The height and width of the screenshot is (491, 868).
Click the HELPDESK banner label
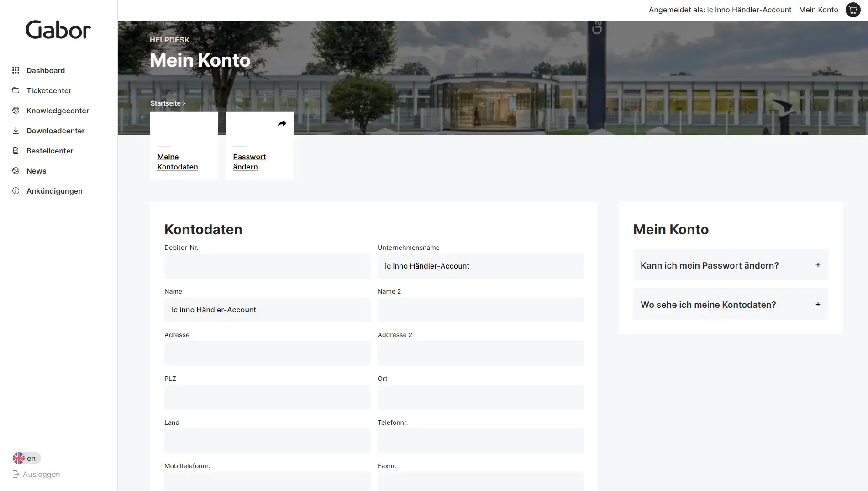pos(169,40)
